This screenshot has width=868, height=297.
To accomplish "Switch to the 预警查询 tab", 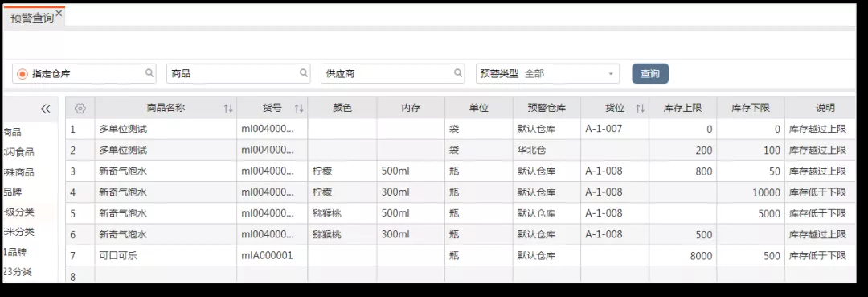I will click(32, 18).
